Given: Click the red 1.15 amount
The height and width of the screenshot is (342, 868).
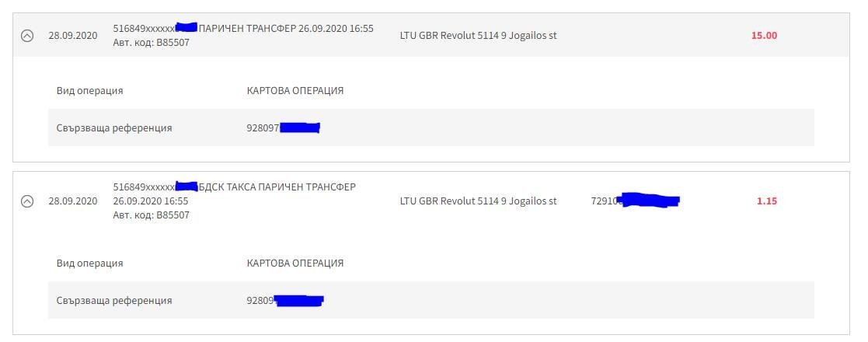Looking at the screenshot, I should coord(767,201).
